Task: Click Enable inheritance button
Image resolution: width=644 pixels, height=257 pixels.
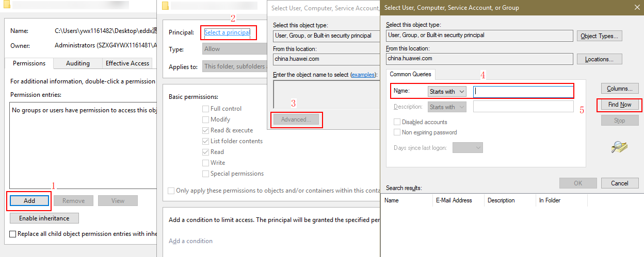Action: point(44,218)
